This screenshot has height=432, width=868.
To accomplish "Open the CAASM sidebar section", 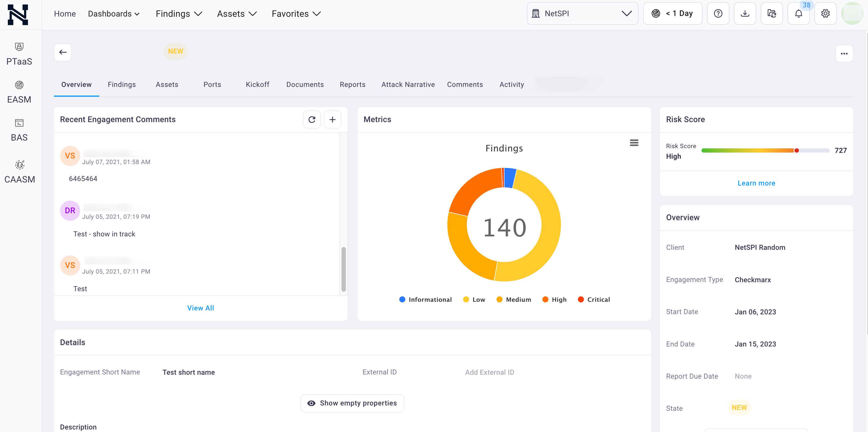I will (20, 172).
